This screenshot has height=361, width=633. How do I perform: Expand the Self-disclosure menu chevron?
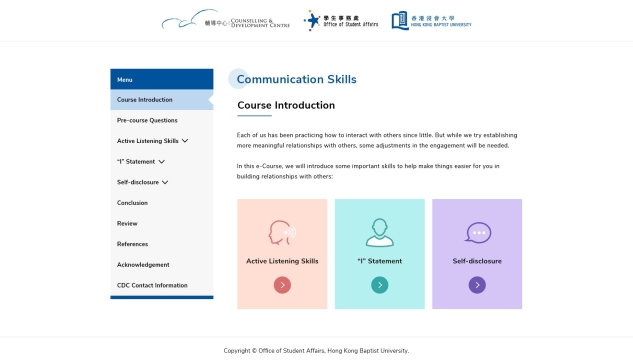pyautogui.click(x=165, y=182)
